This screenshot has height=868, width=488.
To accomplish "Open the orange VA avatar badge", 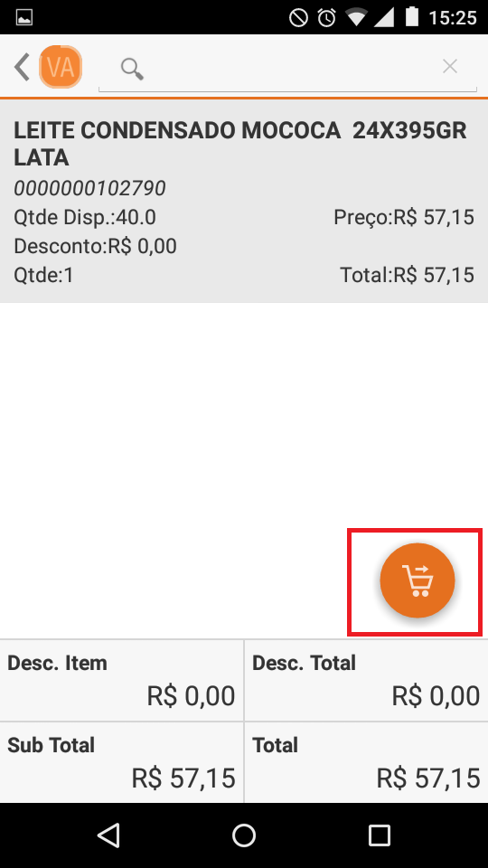I will tap(61, 67).
